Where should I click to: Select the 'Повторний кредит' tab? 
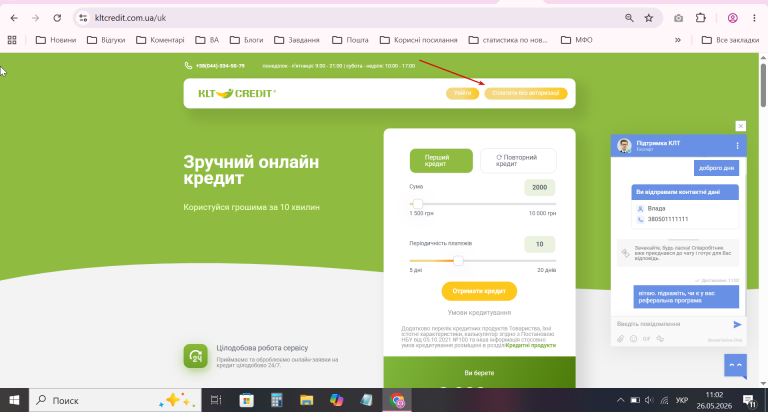518,161
